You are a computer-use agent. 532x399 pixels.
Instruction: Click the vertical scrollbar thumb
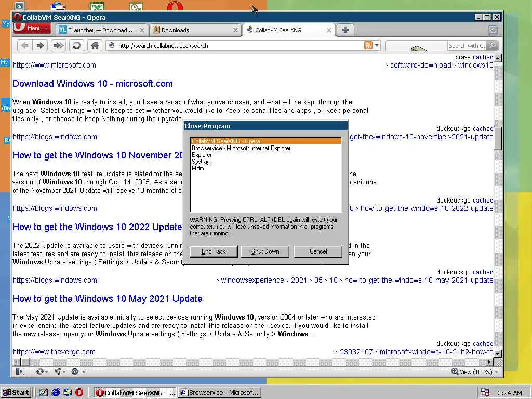[x=497, y=138]
